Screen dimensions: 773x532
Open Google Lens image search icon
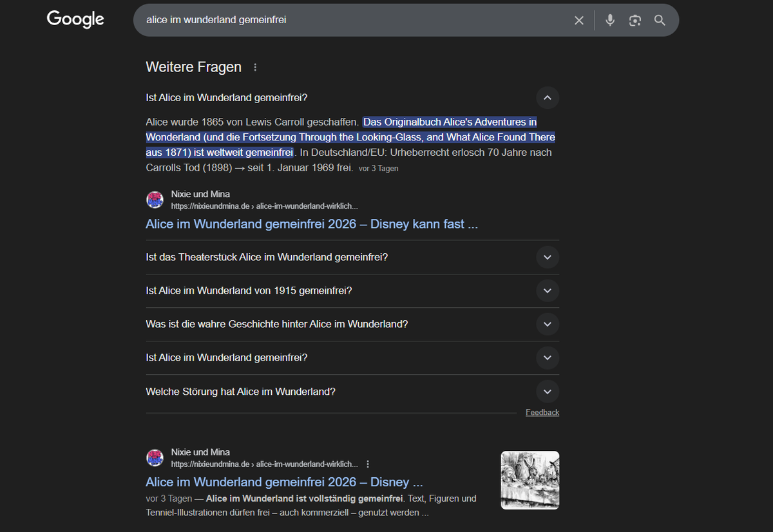point(635,21)
